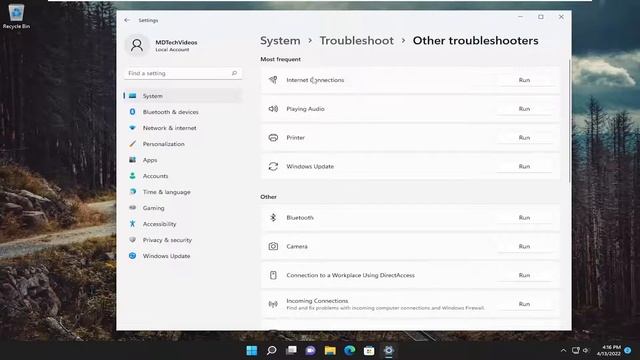The height and width of the screenshot is (360, 640).
Task: Focus the Find a setting search box
Action: pyautogui.click(x=182, y=73)
